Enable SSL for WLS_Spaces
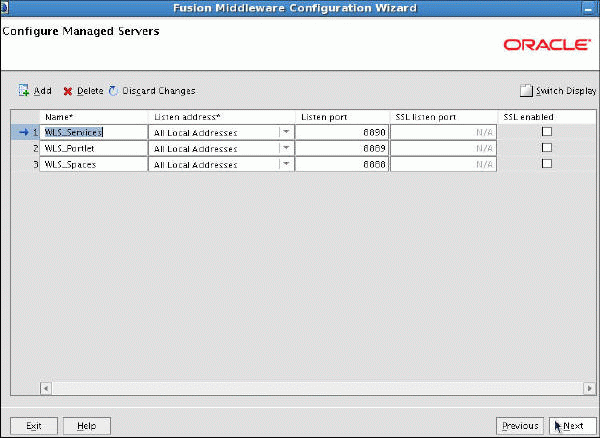Image resolution: width=600 pixels, height=438 pixels. point(547,164)
